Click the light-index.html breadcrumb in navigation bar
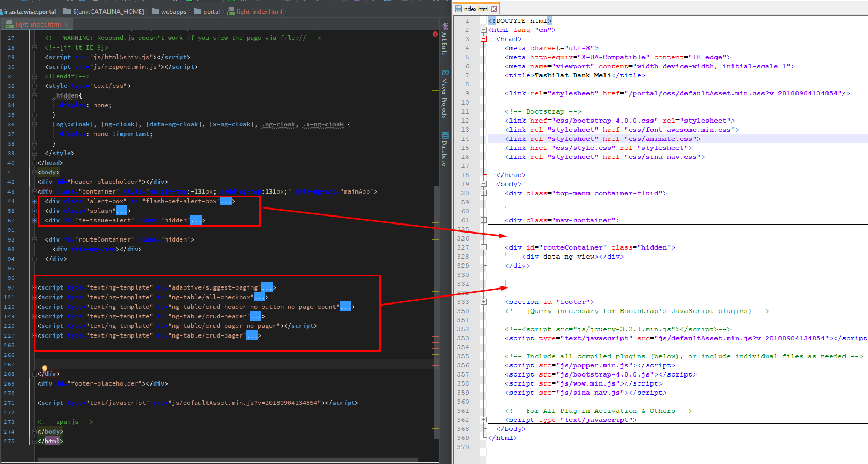This screenshot has height=464, width=868. click(x=255, y=11)
